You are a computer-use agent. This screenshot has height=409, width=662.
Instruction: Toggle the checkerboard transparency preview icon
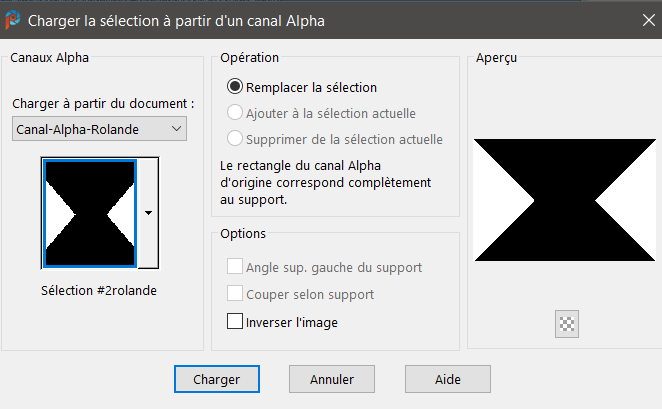click(x=567, y=323)
